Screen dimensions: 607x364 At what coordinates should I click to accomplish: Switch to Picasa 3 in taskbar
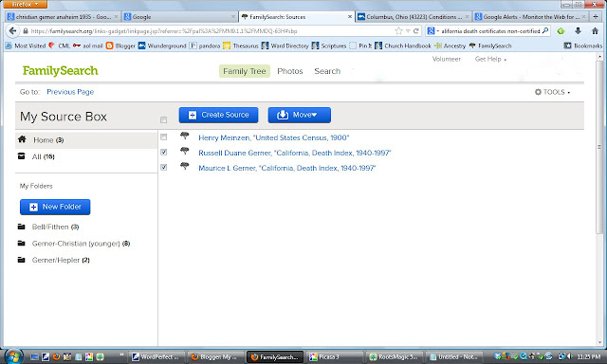coord(335,356)
